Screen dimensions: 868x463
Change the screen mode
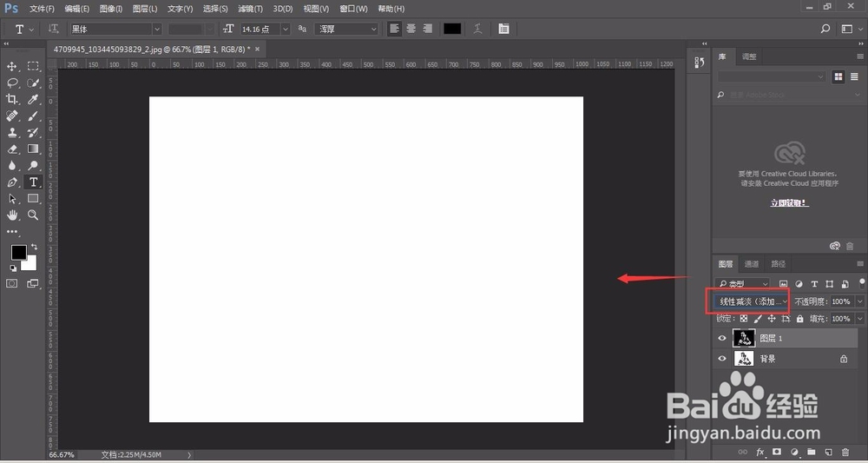[33, 283]
